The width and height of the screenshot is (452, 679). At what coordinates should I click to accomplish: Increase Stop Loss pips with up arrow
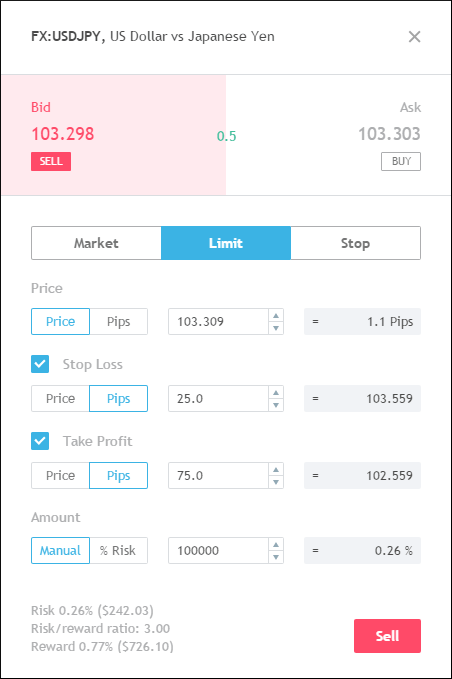click(276, 392)
